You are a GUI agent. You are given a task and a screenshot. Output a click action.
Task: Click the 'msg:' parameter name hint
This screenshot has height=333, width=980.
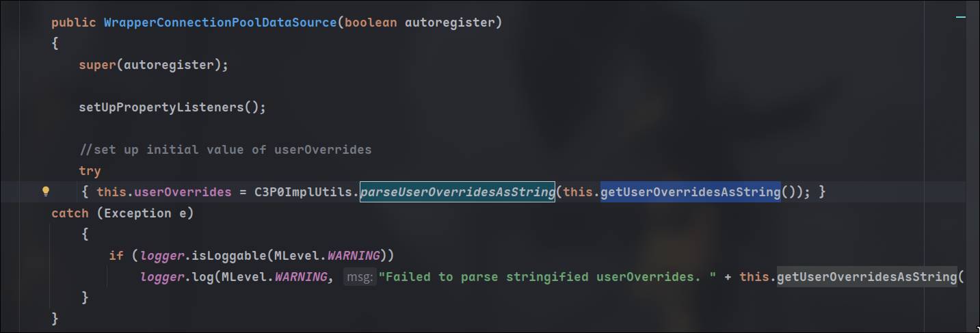360,277
